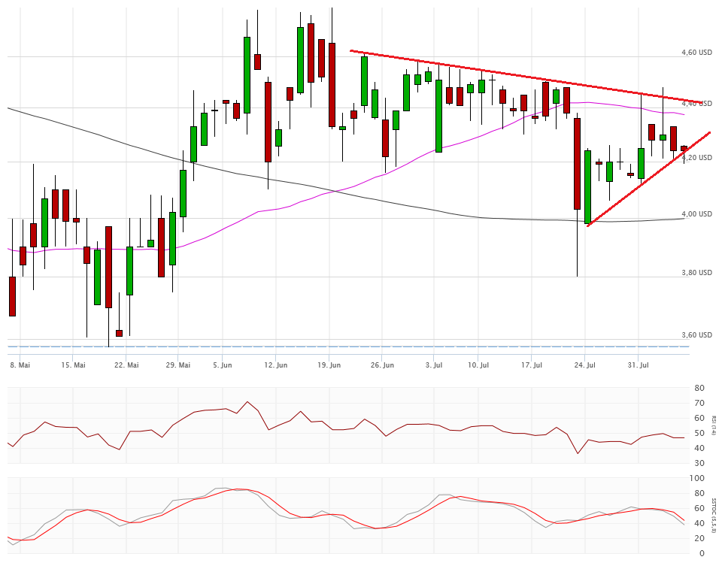The width and height of the screenshot is (728, 575).
Task: Select the 29. Mai date label
Action: pyautogui.click(x=178, y=365)
